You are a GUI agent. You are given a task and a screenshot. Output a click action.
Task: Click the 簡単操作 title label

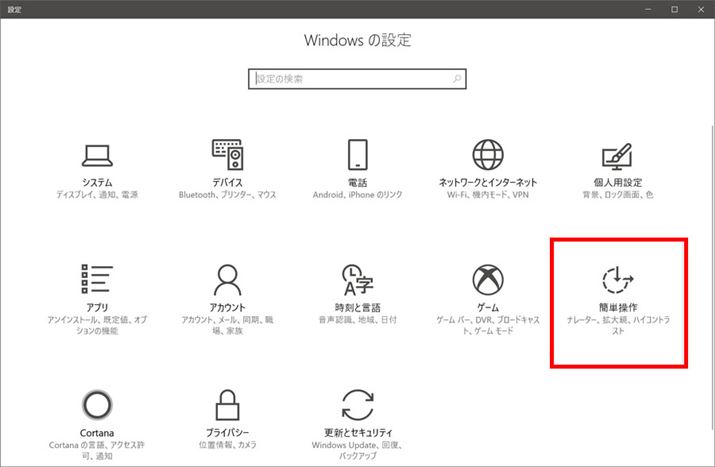click(617, 307)
